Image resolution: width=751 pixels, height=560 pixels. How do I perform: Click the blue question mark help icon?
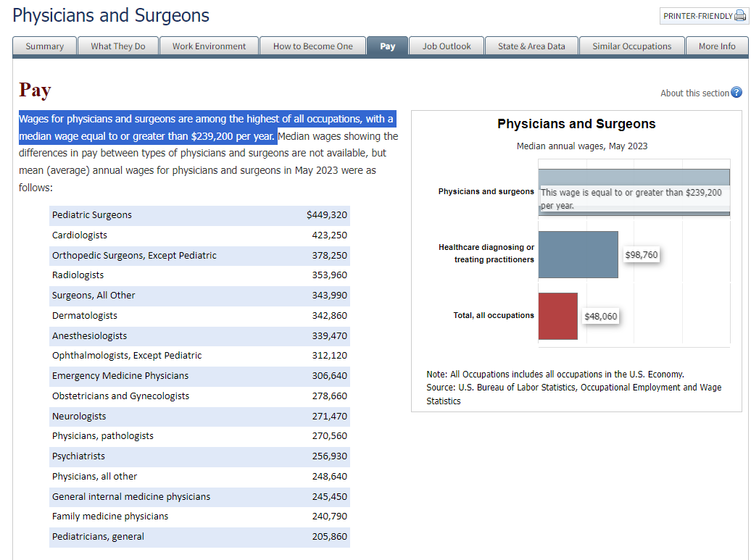tap(737, 93)
